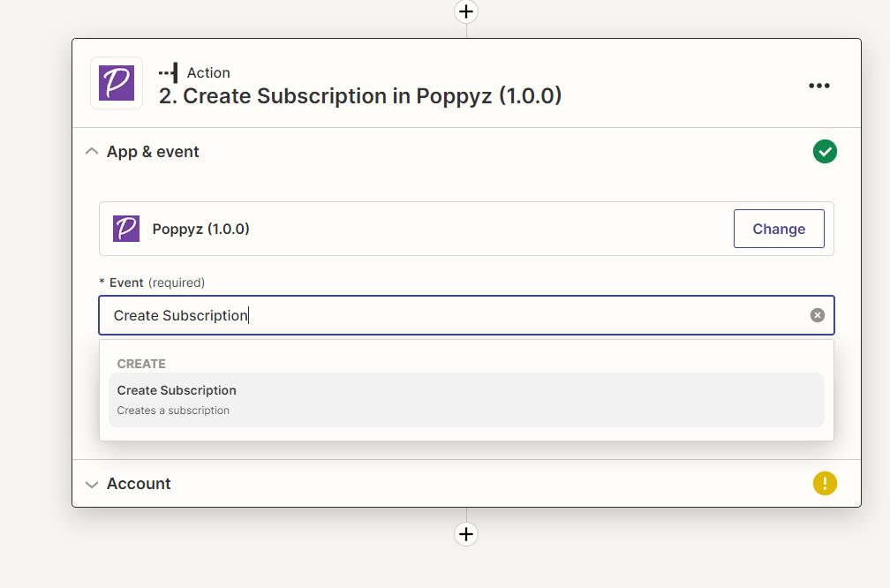Click the App & event section heading
890x588 pixels.
(x=153, y=152)
